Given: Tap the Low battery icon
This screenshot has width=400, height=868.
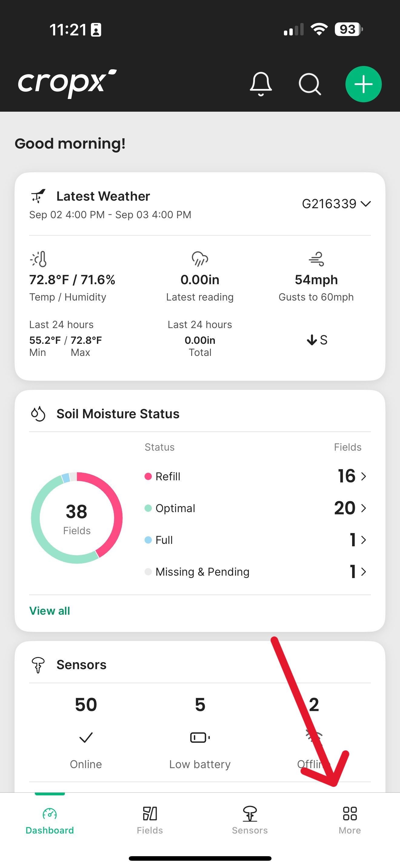Looking at the screenshot, I should [200, 737].
